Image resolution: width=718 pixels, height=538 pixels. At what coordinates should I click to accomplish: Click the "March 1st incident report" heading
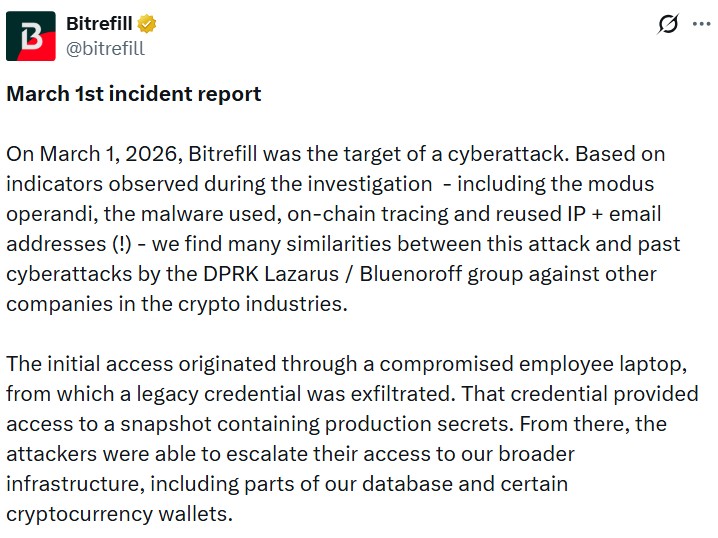(134, 94)
